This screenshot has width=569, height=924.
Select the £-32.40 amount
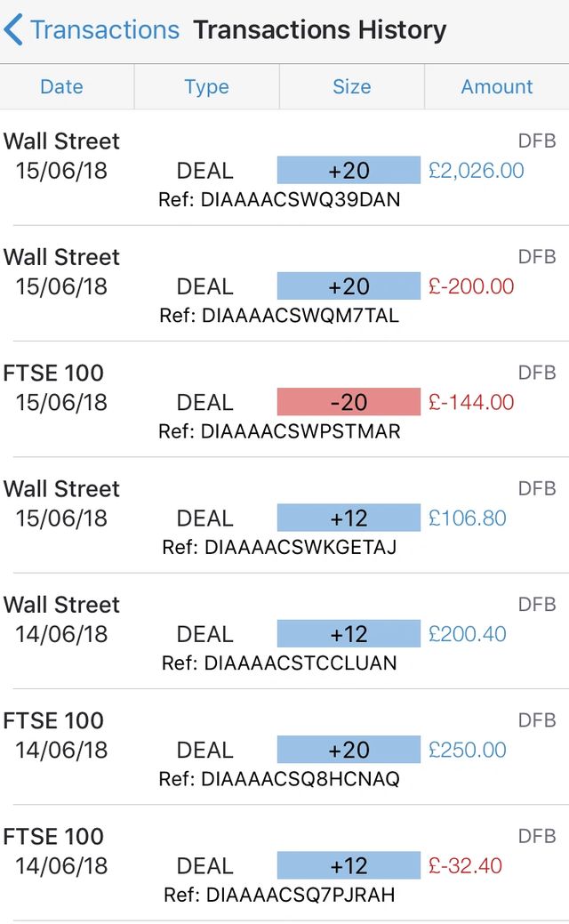pos(466,865)
